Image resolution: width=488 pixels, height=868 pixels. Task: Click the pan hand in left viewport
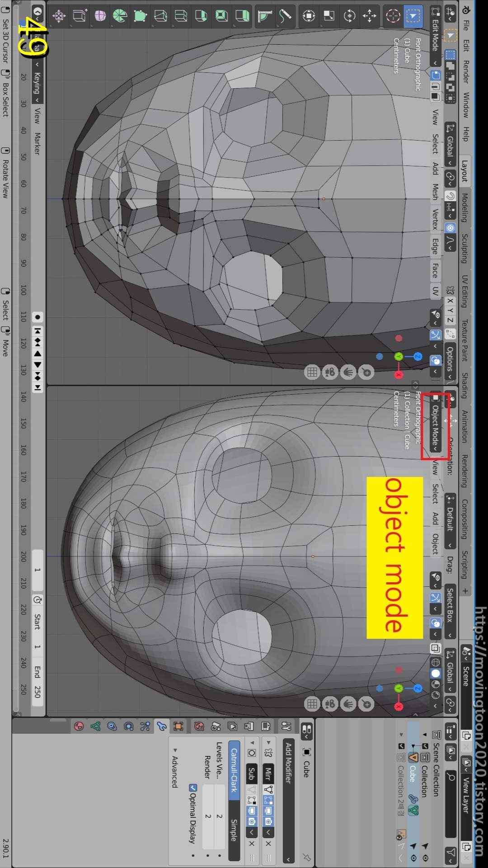tap(348, 373)
